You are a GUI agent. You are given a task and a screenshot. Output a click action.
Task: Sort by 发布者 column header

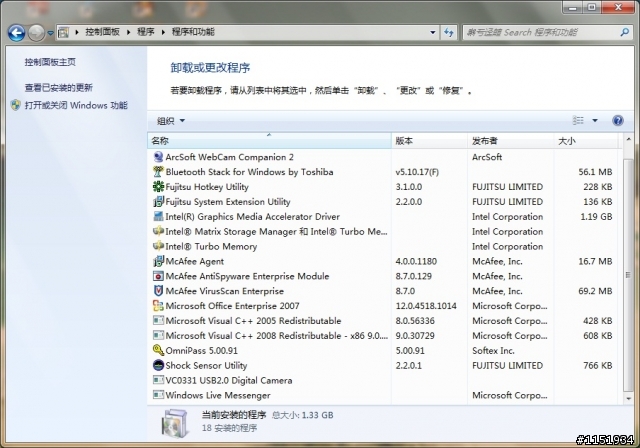tap(510, 141)
